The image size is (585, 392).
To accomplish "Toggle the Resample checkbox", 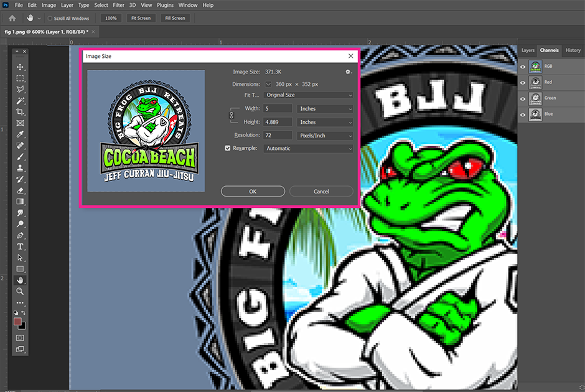I will (x=228, y=148).
